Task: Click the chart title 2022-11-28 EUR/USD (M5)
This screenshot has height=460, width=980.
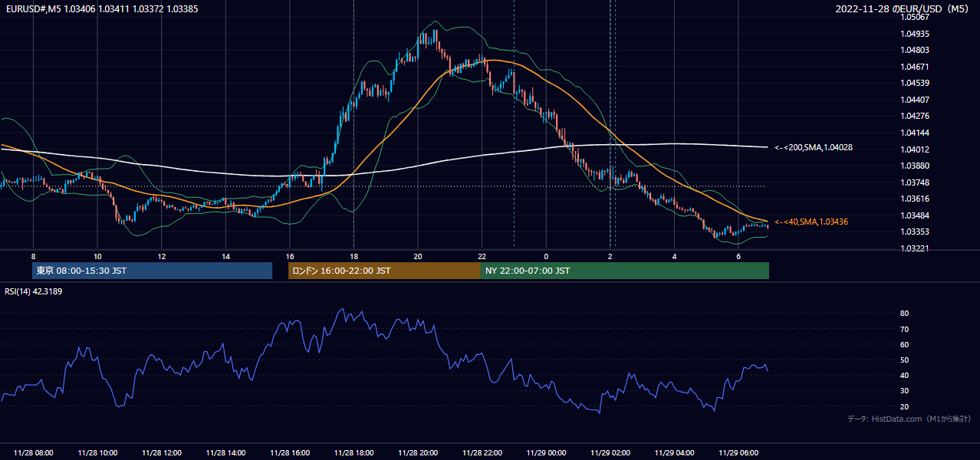Action: (903, 8)
